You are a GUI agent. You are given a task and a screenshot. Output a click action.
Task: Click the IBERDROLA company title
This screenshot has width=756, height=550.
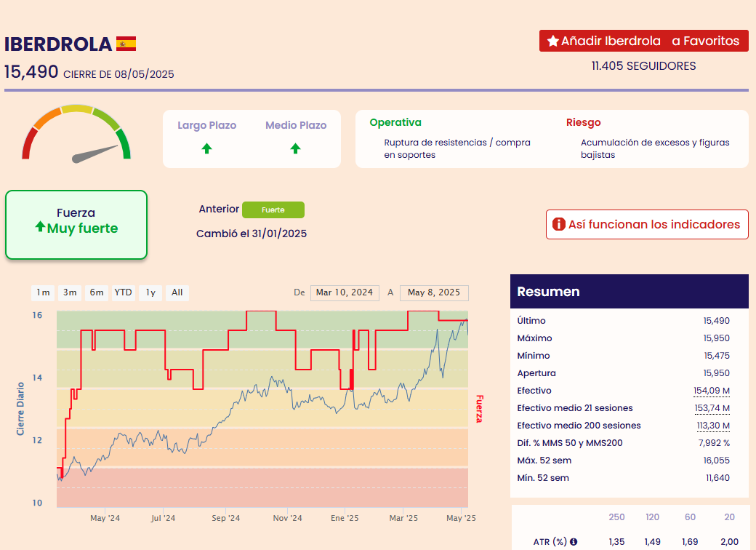point(58,44)
